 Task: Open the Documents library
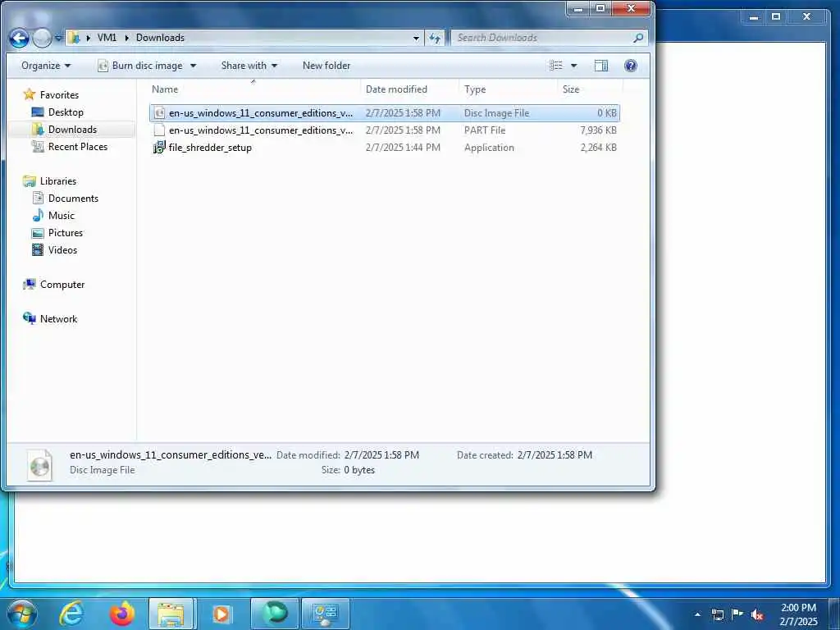73,199
